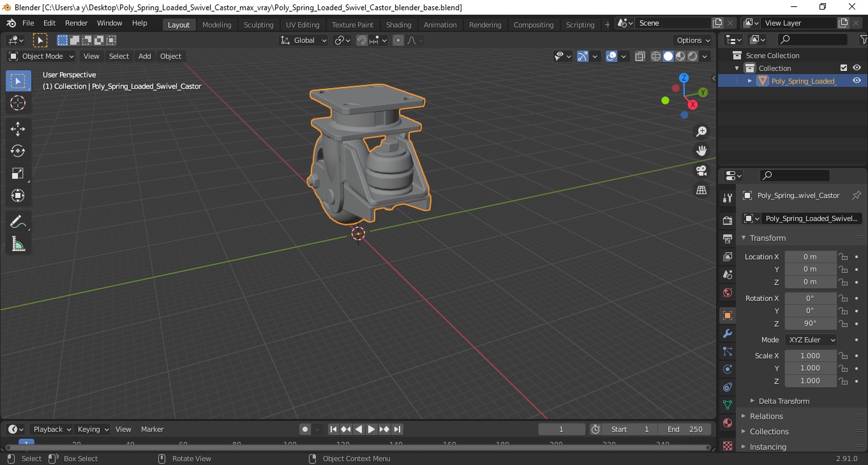Open the Output properties tab
The image size is (868, 465).
pyautogui.click(x=728, y=239)
